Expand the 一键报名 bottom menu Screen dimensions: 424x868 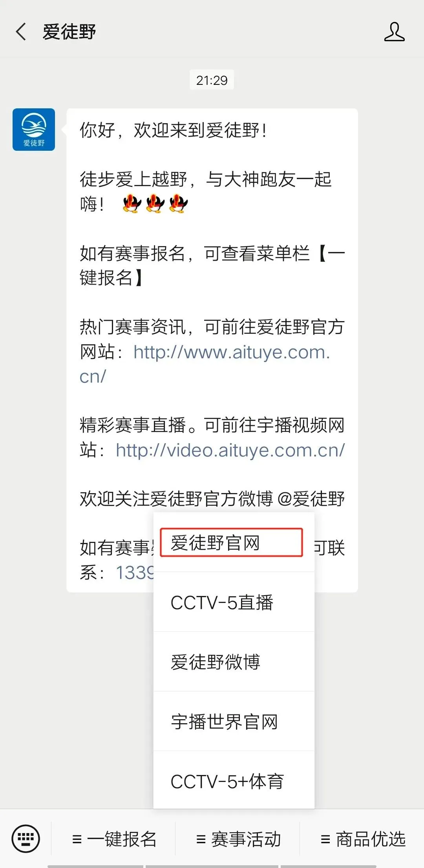click(114, 839)
